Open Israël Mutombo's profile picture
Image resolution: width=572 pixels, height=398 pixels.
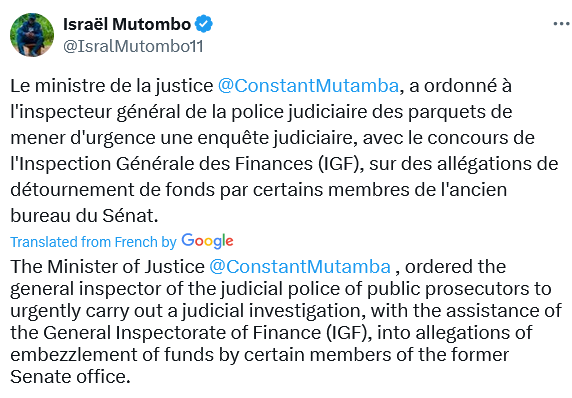tap(32, 35)
